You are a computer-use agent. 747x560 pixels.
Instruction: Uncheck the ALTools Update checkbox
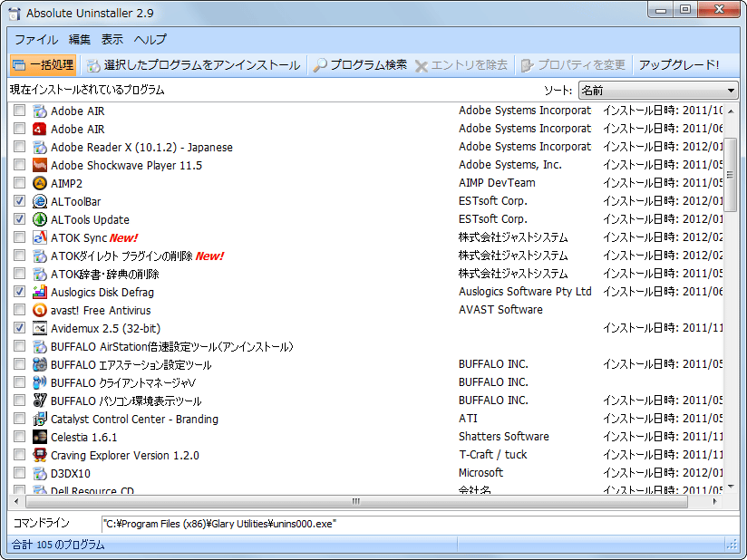pyautogui.click(x=20, y=219)
